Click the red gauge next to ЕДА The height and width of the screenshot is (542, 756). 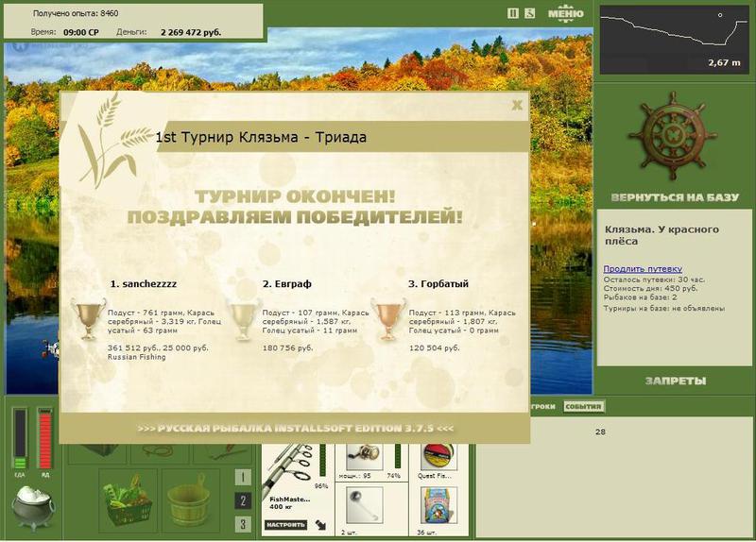(44, 438)
